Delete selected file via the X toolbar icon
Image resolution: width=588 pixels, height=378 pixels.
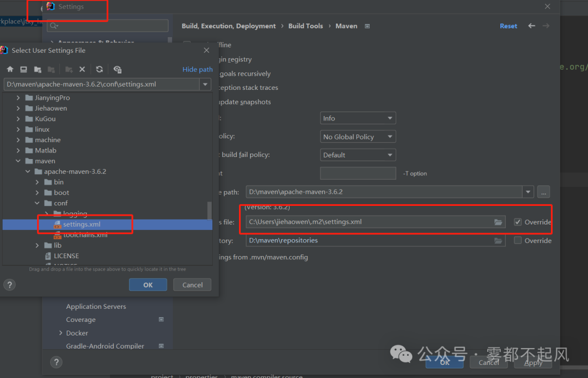pos(82,69)
